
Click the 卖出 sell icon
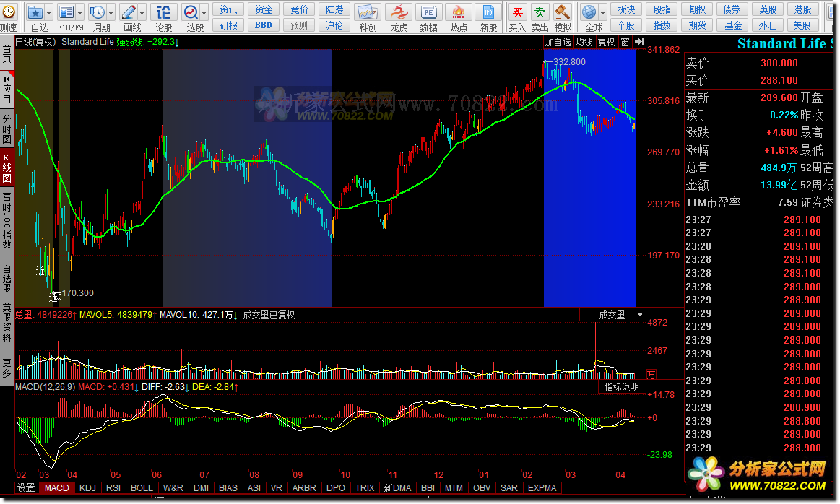click(540, 12)
